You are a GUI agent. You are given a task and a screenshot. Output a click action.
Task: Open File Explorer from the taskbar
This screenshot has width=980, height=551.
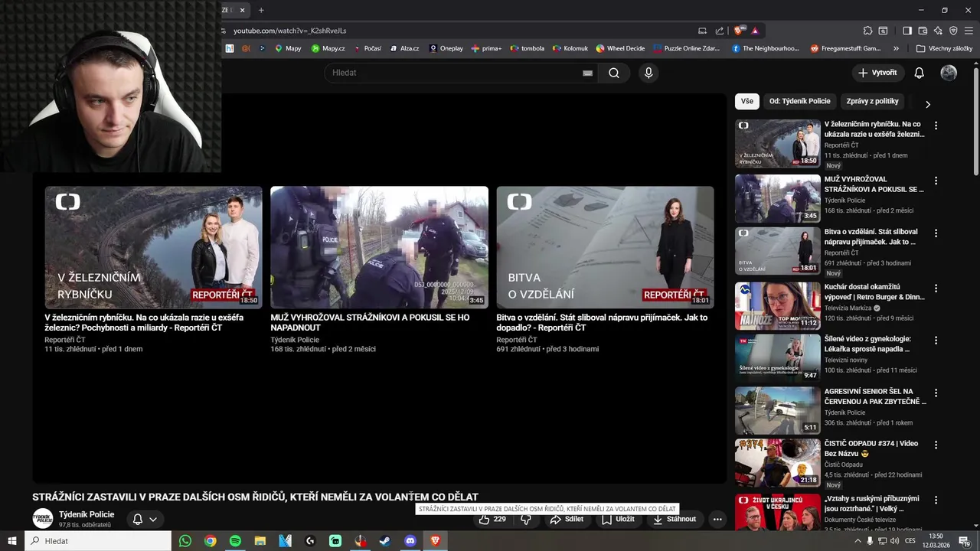coord(260,541)
